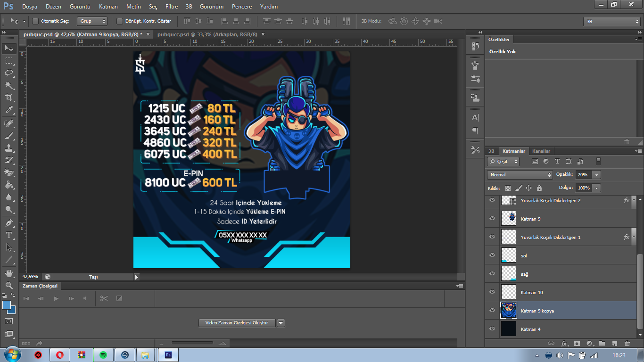Open the Grup auto-select dropdown

coord(92,21)
